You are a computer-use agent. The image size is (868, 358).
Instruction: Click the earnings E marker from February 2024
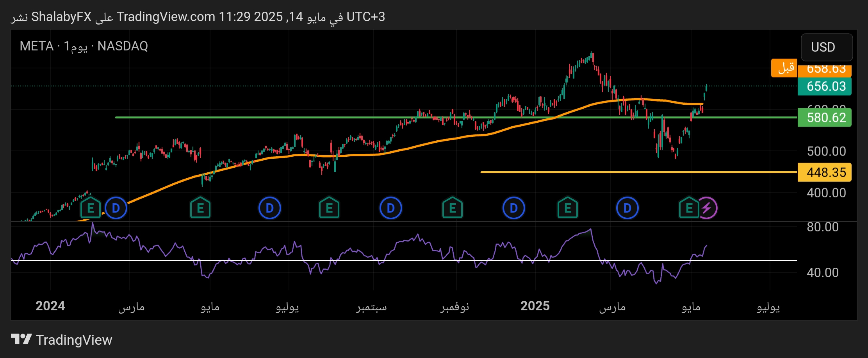[91, 208]
